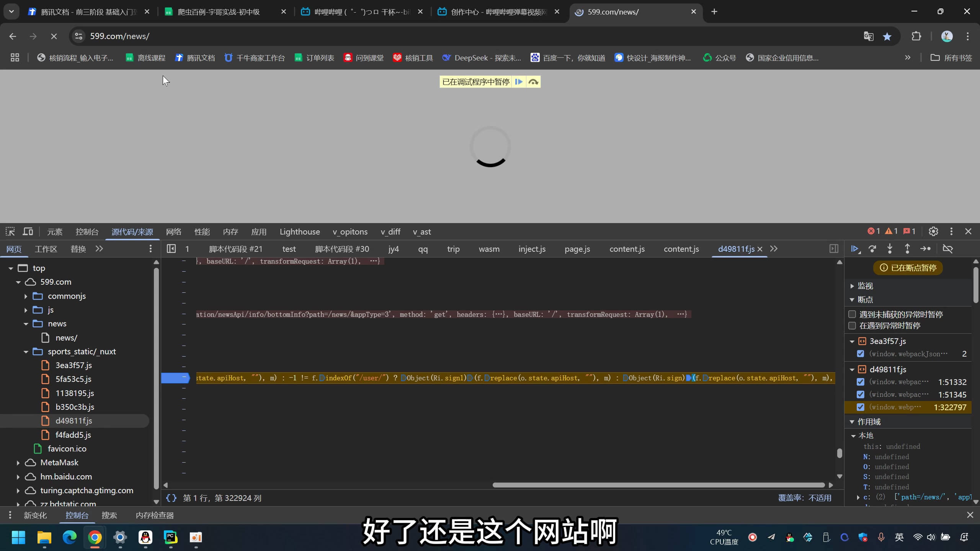The width and height of the screenshot is (980, 551).
Task: Collapse the 断点 breakpoints section
Action: click(x=852, y=300)
